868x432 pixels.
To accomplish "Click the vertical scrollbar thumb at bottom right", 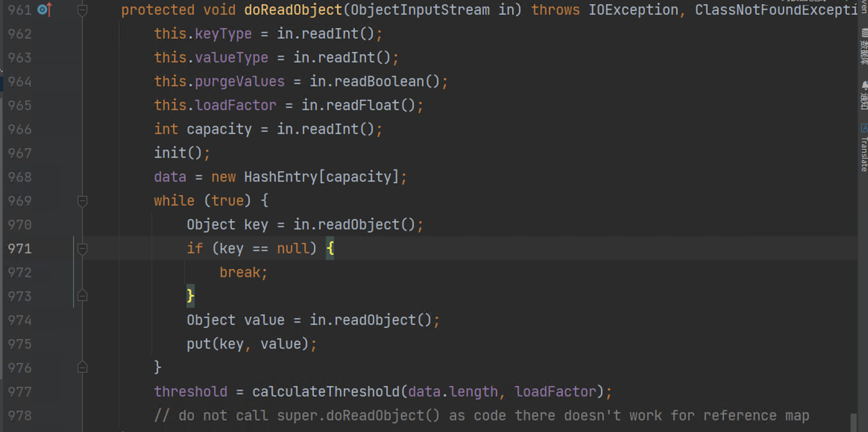I will [x=853, y=422].
